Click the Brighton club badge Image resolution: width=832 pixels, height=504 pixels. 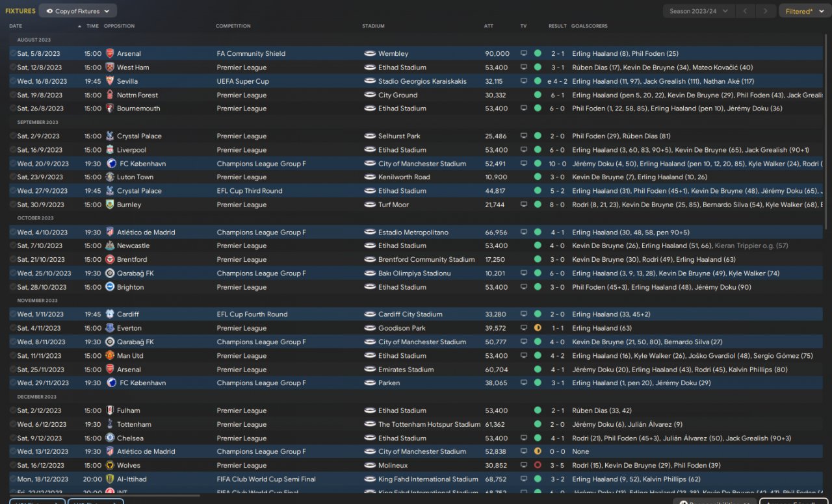click(110, 287)
